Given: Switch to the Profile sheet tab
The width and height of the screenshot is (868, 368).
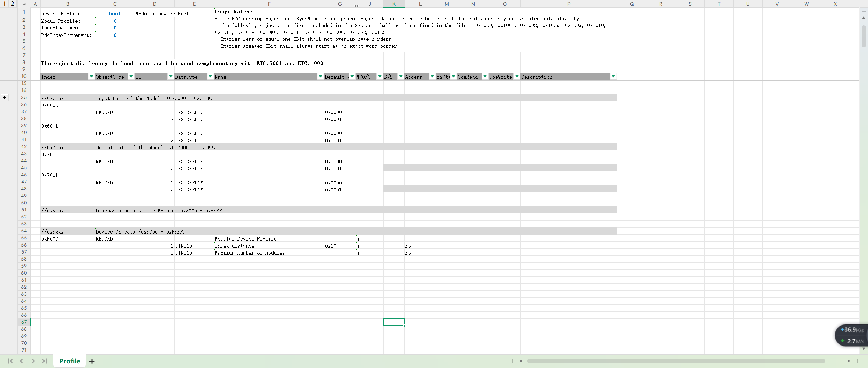Looking at the screenshot, I should (x=69, y=361).
